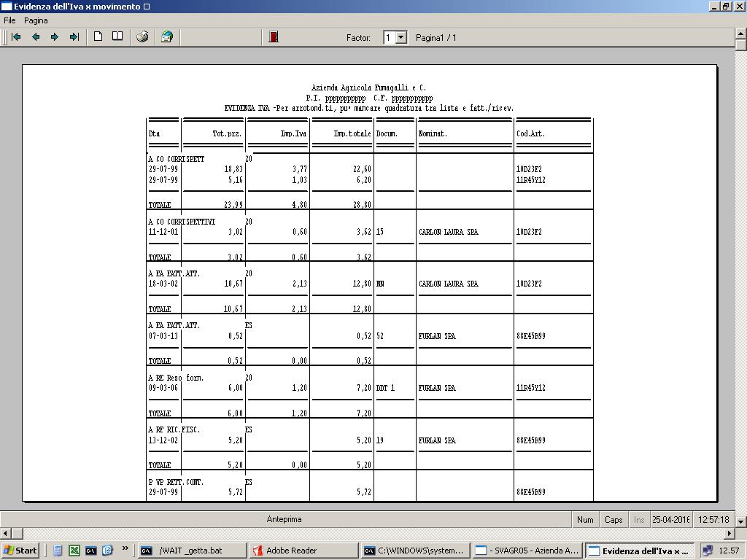Launch Excel from the quick launch bar
The width and height of the screenshot is (747, 560).
[74, 551]
